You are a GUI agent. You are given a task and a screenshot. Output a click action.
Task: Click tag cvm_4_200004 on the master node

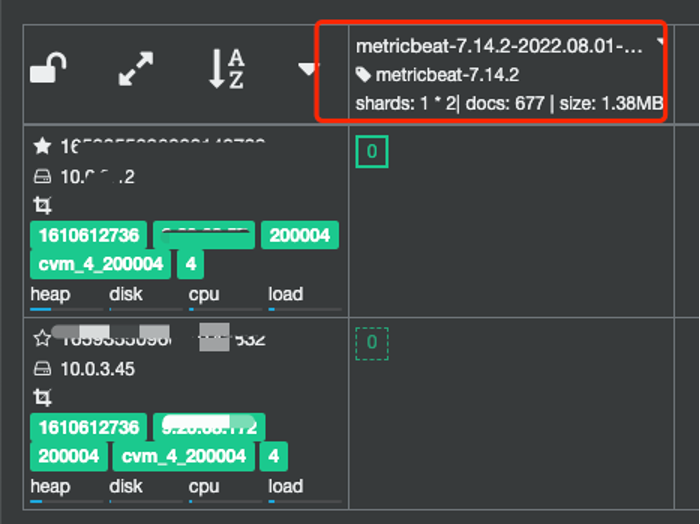click(100, 264)
